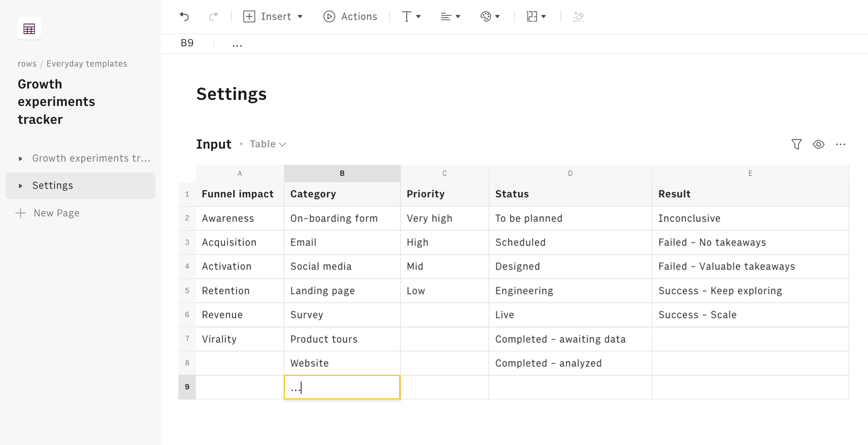Click the filter funnel icon
Screen dimensions: 868x445
coord(796,144)
